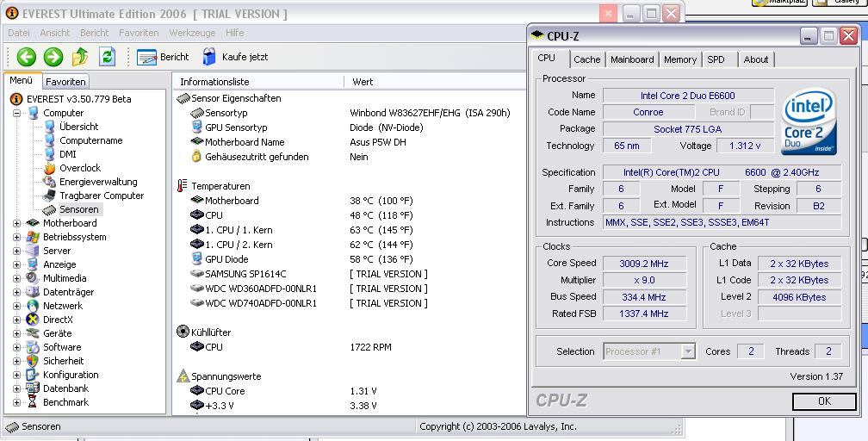The height and width of the screenshot is (441, 868).
Task: Open the Bericht report toolbar button
Action: point(163,57)
